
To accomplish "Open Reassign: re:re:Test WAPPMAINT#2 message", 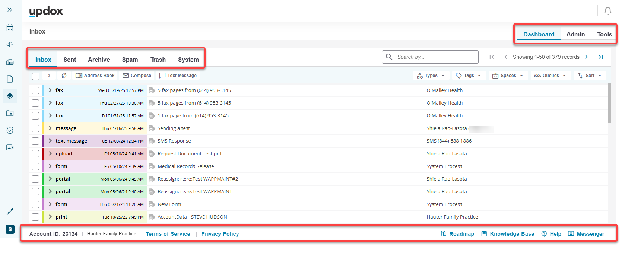I will point(198,179).
